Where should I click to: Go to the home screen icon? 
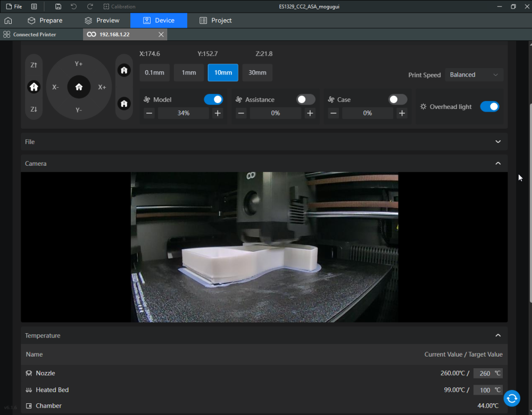pos(8,20)
